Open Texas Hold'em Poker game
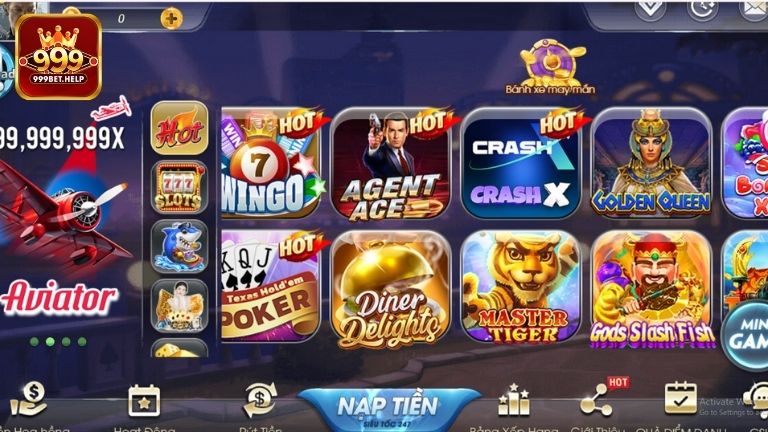The height and width of the screenshot is (432, 768). click(270, 287)
